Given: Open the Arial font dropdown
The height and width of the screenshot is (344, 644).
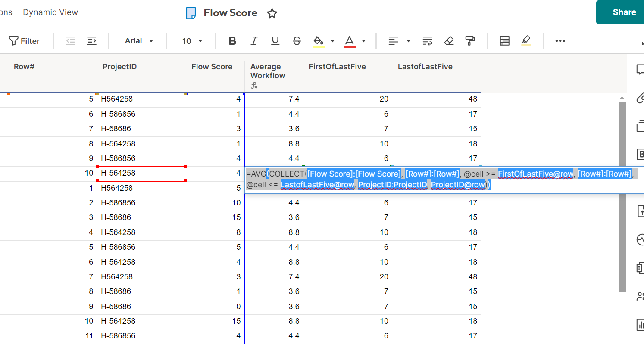Looking at the screenshot, I should (x=139, y=41).
